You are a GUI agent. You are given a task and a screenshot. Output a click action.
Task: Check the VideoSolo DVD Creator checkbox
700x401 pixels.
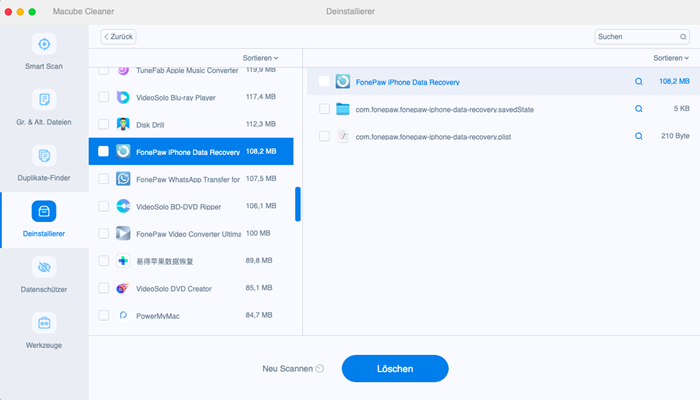point(104,288)
